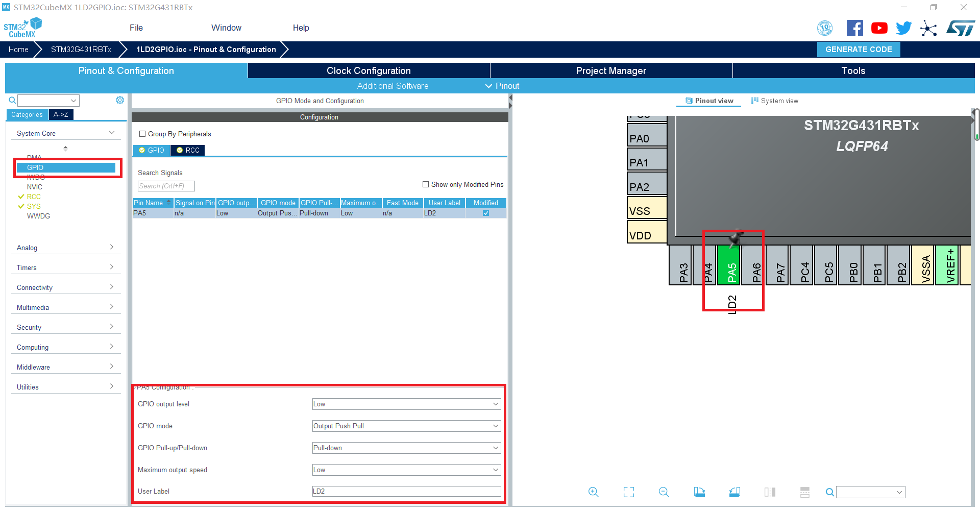Rotate chip view clockwise icon
The width and height of the screenshot is (980, 512).
point(699,492)
